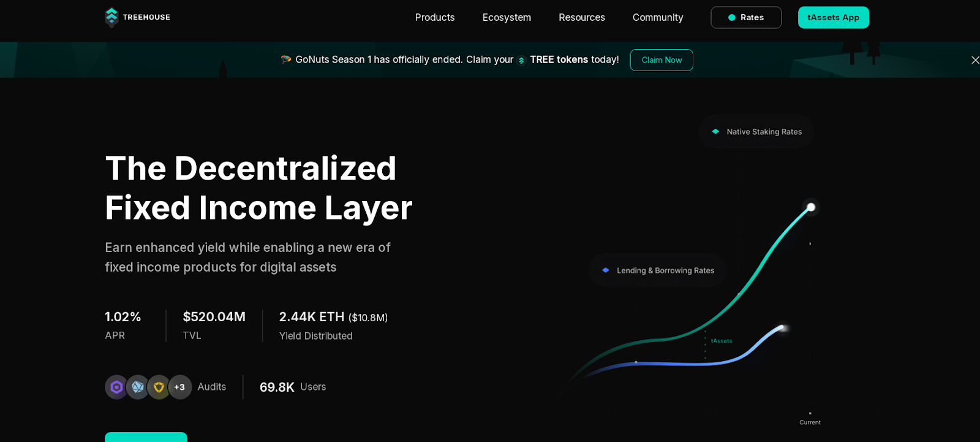Click the yellow shield audit icon
The height and width of the screenshot is (442, 980).
click(x=159, y=387)
